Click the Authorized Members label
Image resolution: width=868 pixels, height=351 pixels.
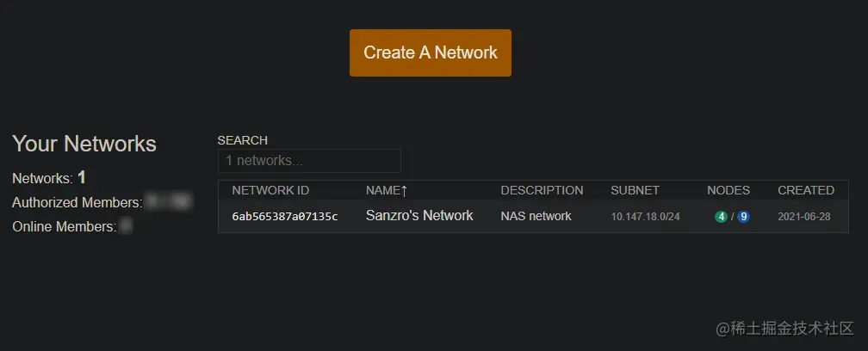[x=77, y=202]
